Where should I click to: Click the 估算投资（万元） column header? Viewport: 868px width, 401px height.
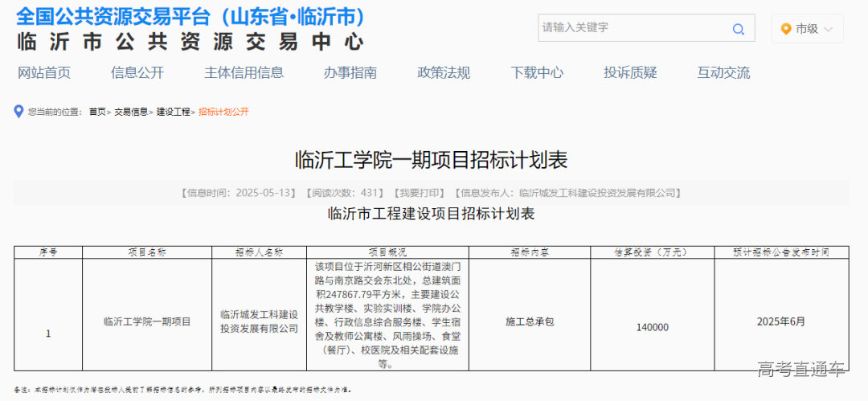652,252
